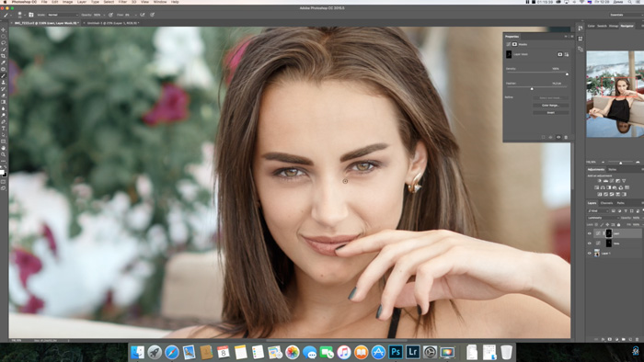Open the layer blend mode dropdown

[x=603, y=218]
